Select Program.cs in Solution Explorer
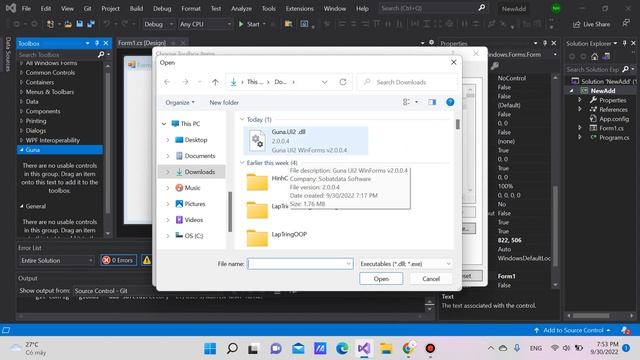 pyautogui.click(x=613, y=138)
